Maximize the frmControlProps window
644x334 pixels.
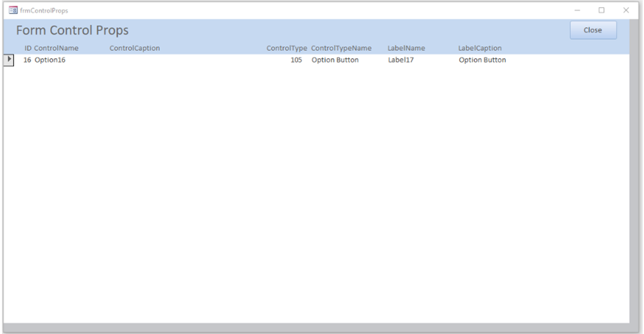tap(601, 10)
